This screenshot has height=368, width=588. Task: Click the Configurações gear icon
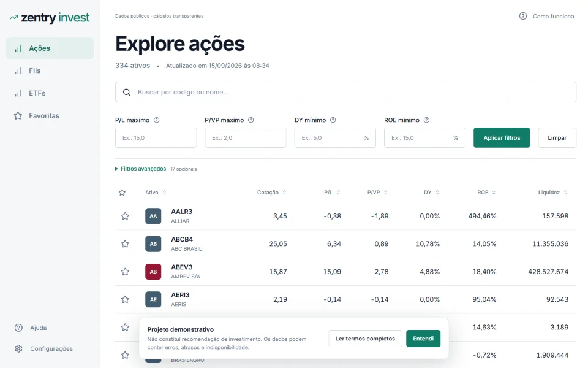point(18,348)
